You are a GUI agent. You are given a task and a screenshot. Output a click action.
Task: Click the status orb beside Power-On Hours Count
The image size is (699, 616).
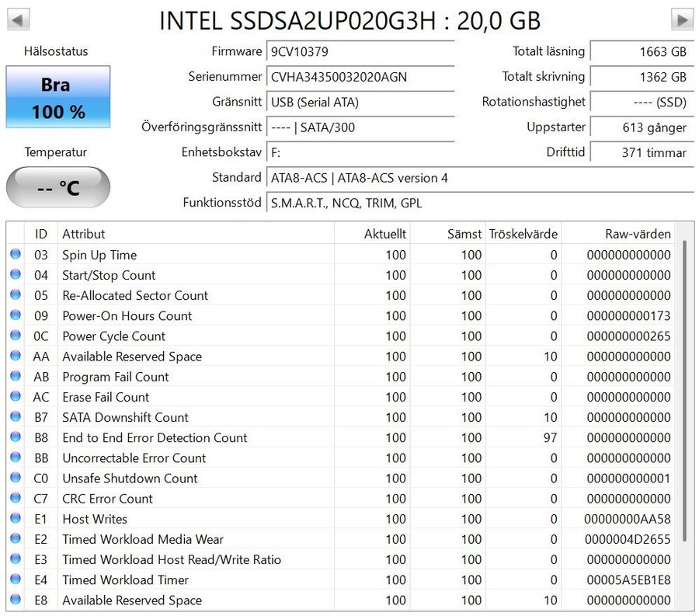pos(16,315)
